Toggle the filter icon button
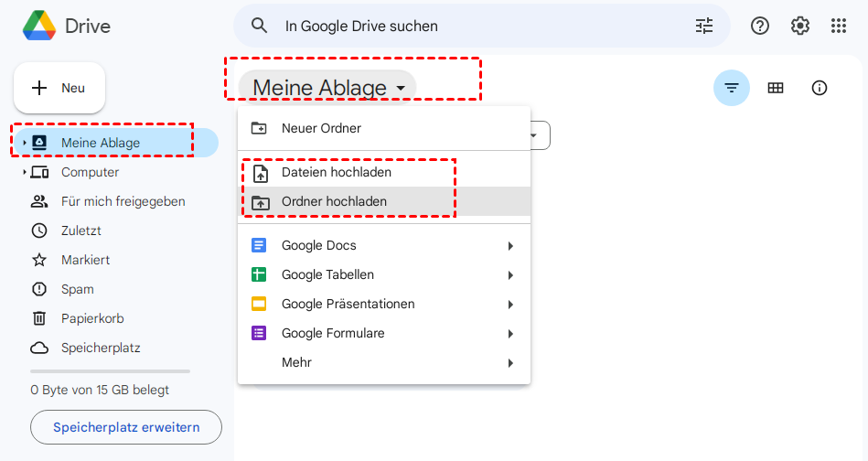Image resolution: width=868 pixels, height=461 pixels. coord(731,88)
